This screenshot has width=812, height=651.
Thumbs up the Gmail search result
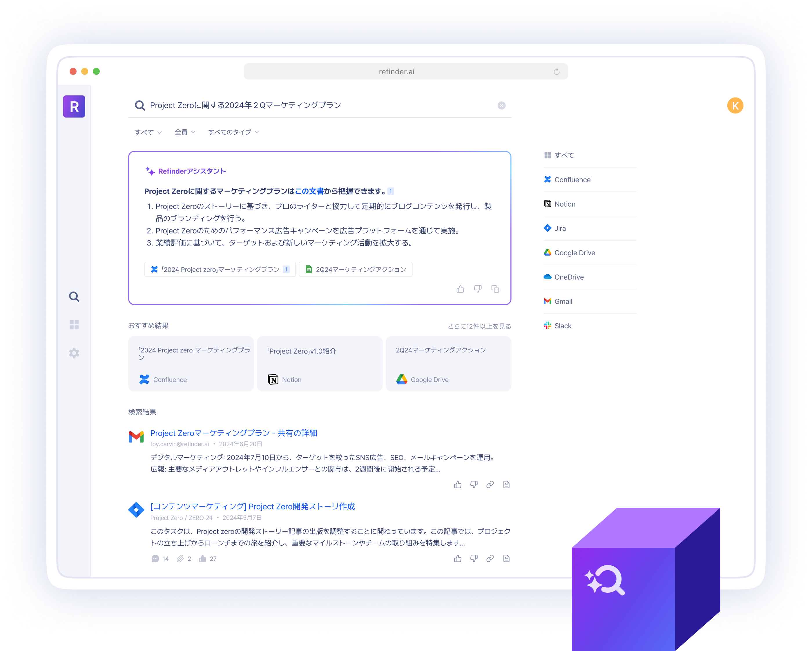pyautogui.click(x=458, y=484)
